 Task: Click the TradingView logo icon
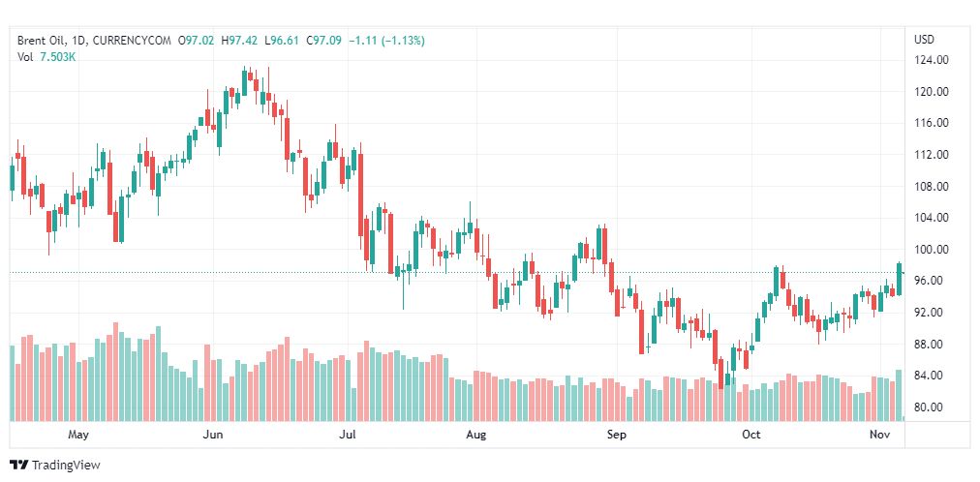pos(18,465)
